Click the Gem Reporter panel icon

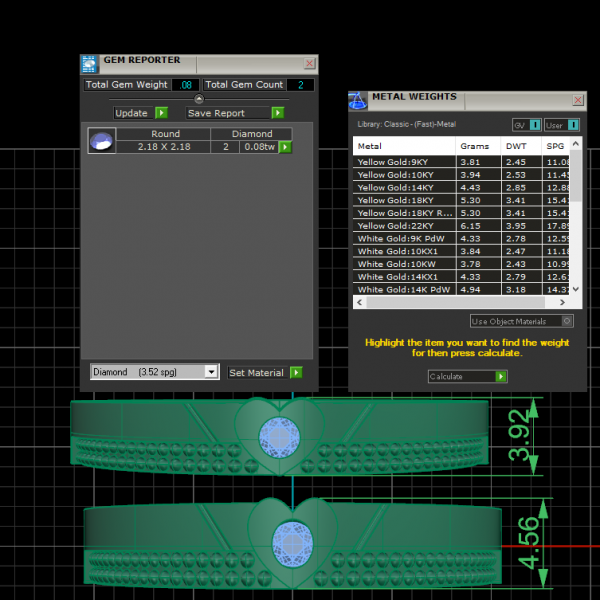(x=89, y=63)
